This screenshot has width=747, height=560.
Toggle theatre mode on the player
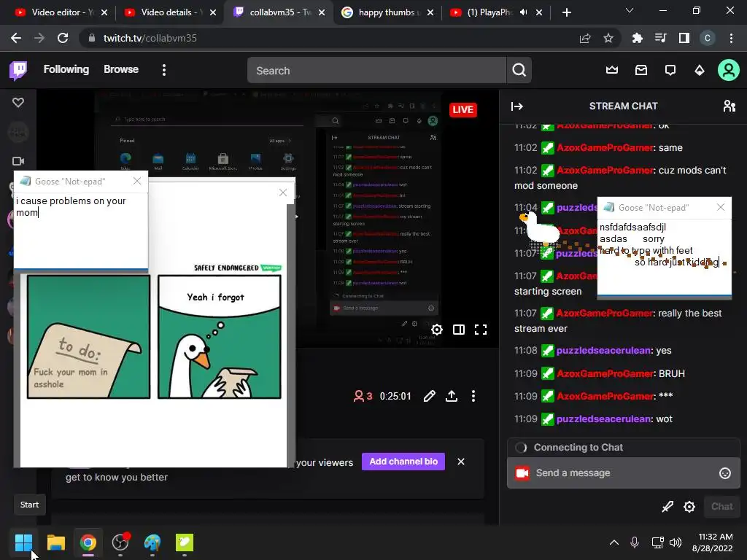coord(459,330)
